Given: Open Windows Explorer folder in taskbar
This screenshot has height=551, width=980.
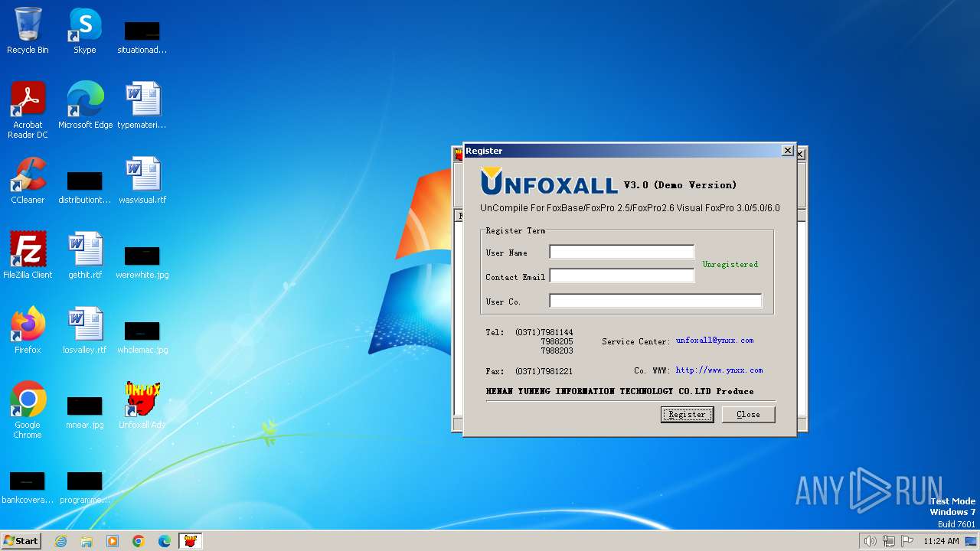Looking at the screenshot, I should (87, 541).
